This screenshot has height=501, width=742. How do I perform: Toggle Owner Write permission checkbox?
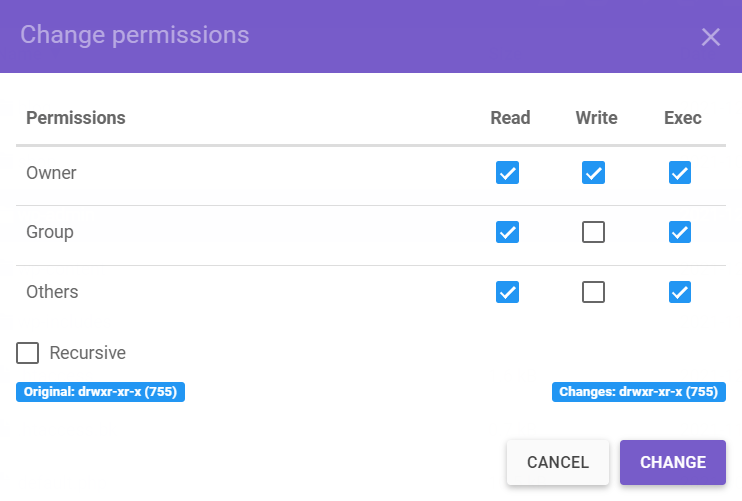click(x=594, y=173)
